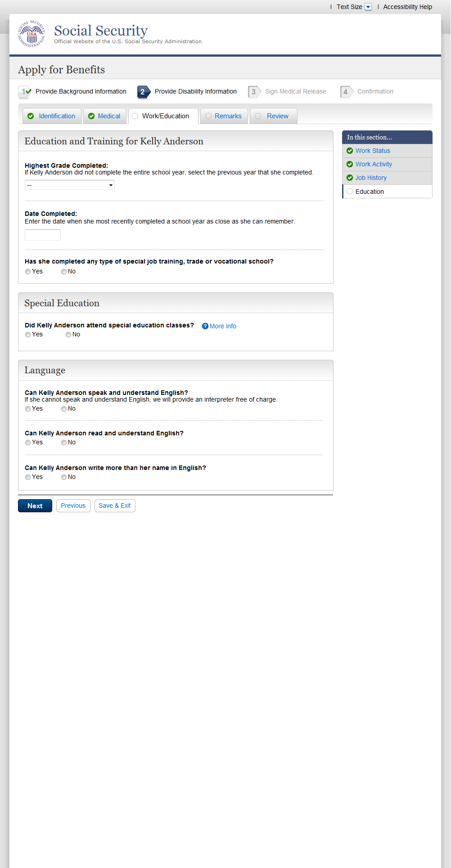
Task: Select Yes for special job training
Action: click(x=28, y=272)
